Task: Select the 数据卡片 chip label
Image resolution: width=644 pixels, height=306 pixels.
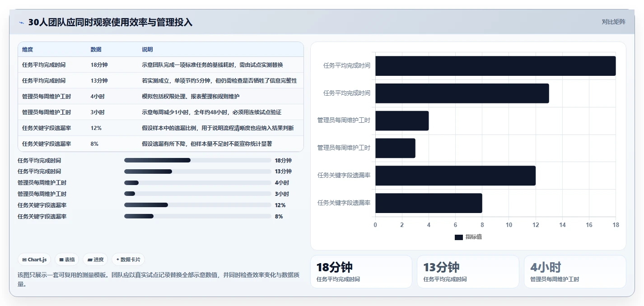Action: pos(130,260)
